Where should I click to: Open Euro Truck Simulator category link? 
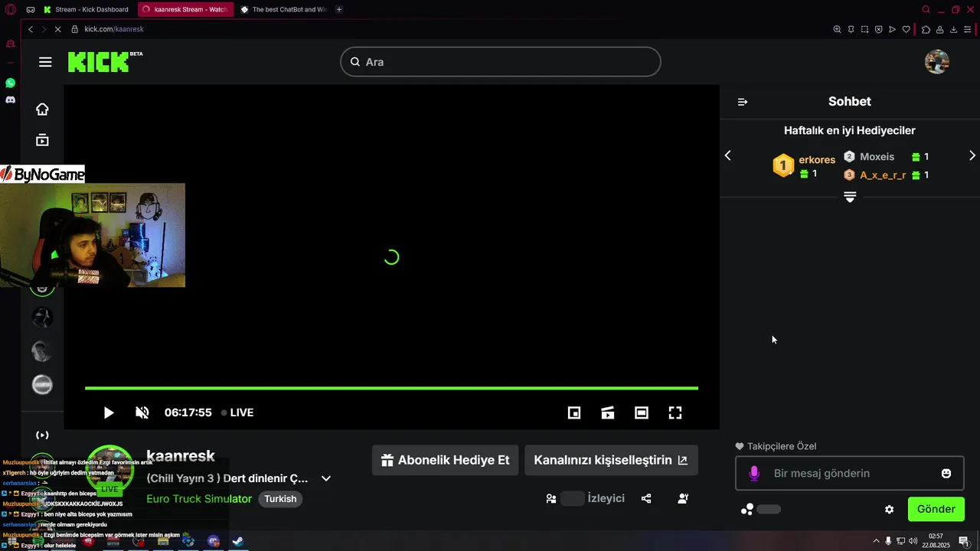[x=199, y=499]
